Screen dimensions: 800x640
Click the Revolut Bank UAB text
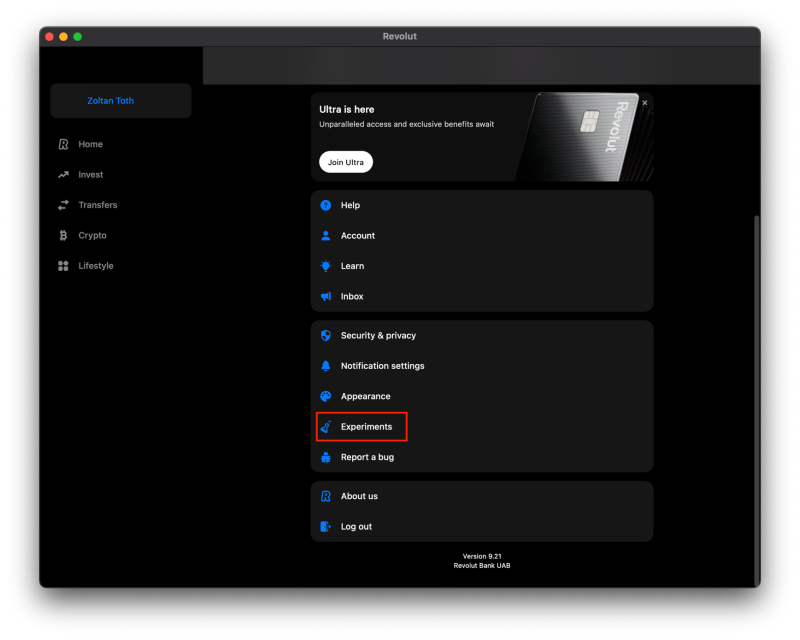[x=482, y=565]
